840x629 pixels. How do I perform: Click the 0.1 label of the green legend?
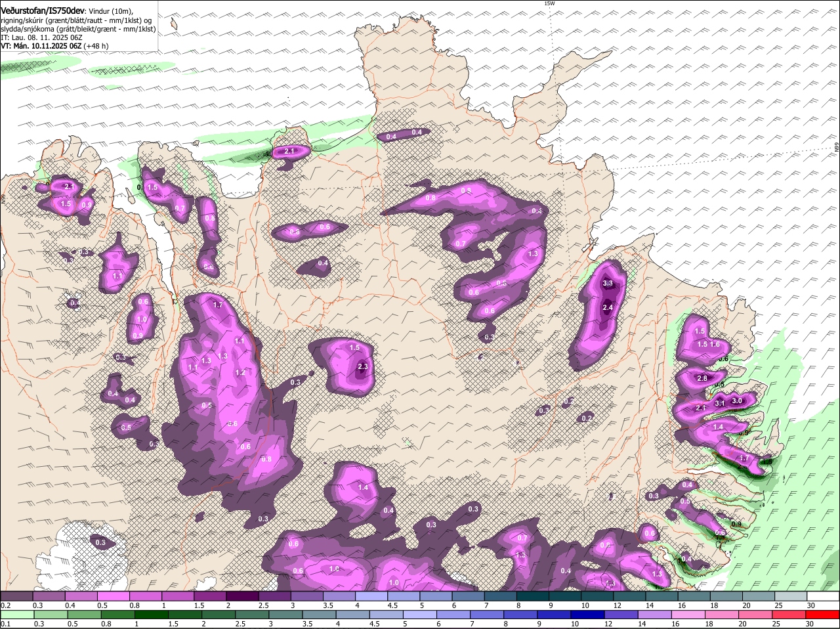pyautogui.click(x=5, y=624)
